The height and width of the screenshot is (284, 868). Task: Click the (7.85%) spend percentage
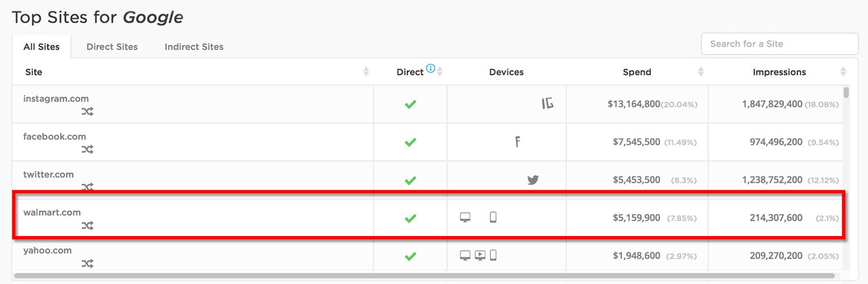[682, 219]
